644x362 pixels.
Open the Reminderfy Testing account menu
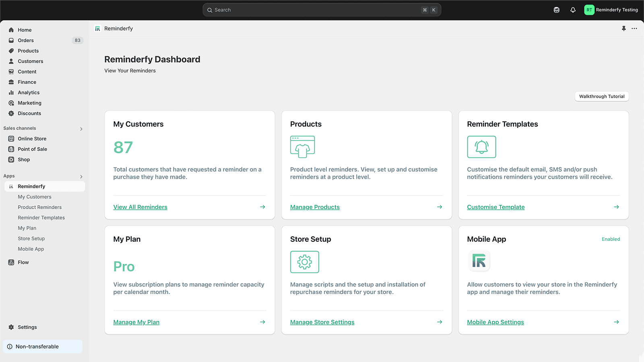pos(611,10)
